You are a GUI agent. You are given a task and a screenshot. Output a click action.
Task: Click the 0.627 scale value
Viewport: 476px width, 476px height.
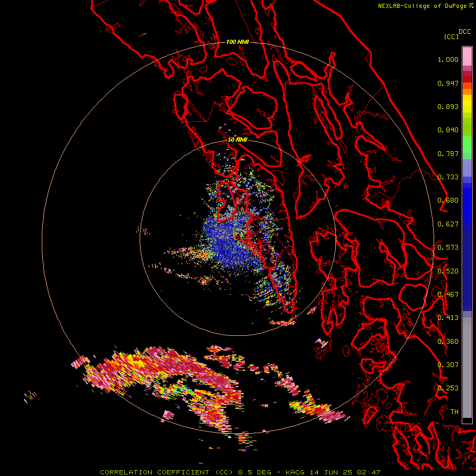(448, 224)
